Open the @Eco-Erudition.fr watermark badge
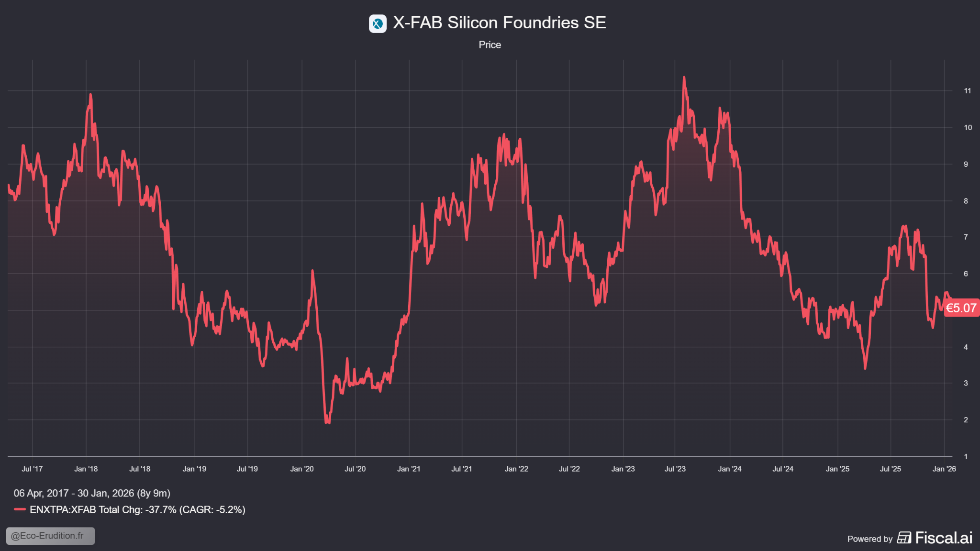Viewport: 980px width, 551px height. (x=50, y=536)
